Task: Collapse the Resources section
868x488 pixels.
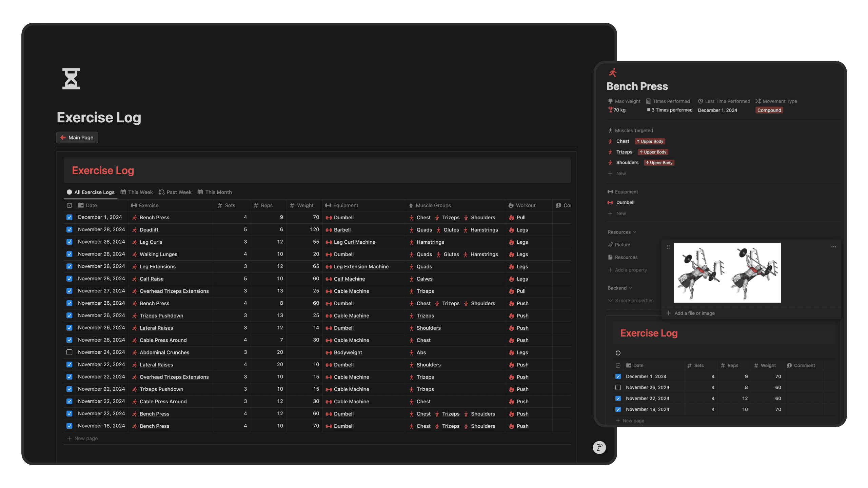Action: pyautogui.click(x=622, y=232)
